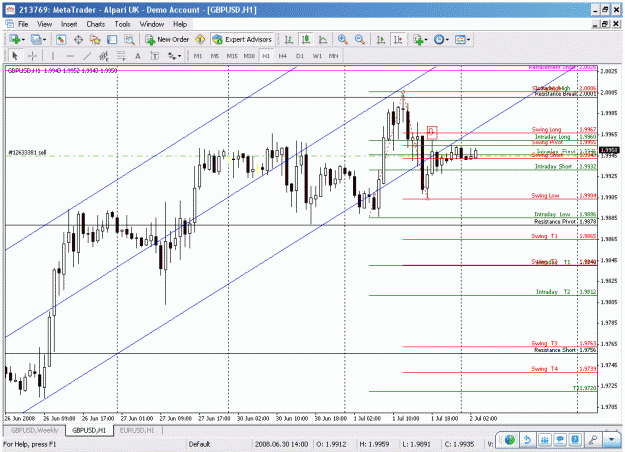Select the Trendline drawing tool
The height and width of the screenshot is (452, 625).
coord(87,56)
